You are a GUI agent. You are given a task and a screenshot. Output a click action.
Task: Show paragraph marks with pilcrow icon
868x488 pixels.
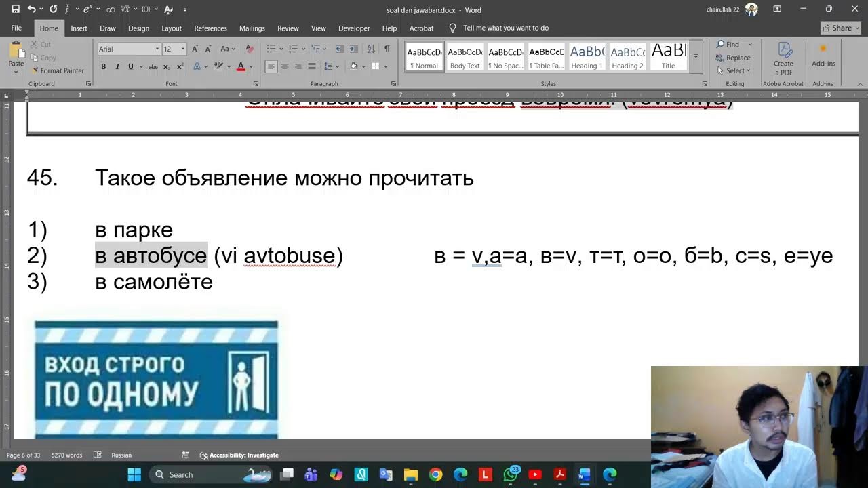coord(387,49)
